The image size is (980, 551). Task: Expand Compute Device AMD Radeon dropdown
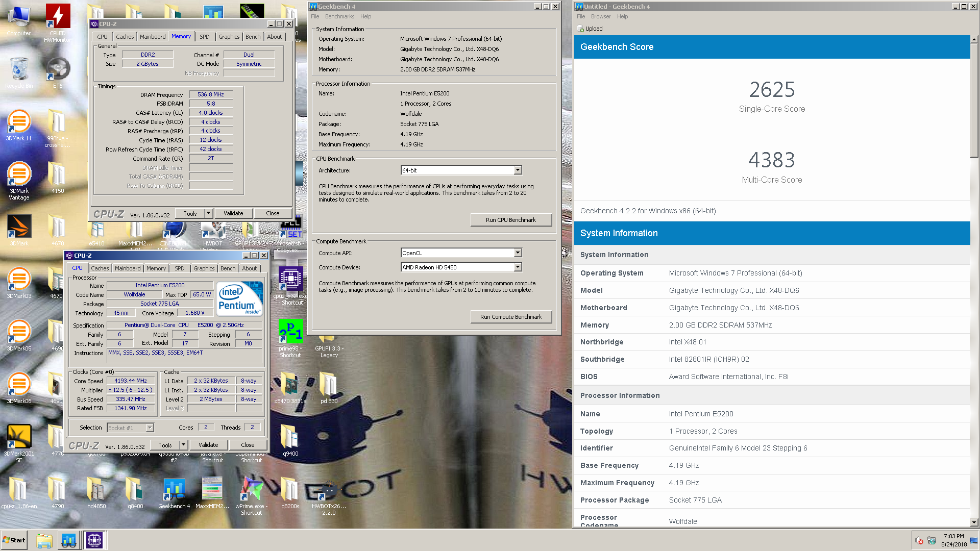coord(518,267)
